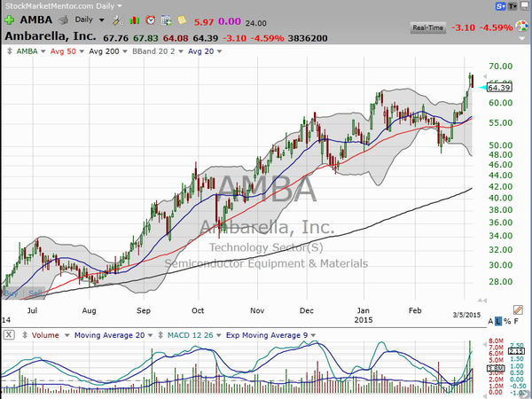
Task: Click the printer icon beside AMBA
Action: pyautogui.click(x=63, y=20)
